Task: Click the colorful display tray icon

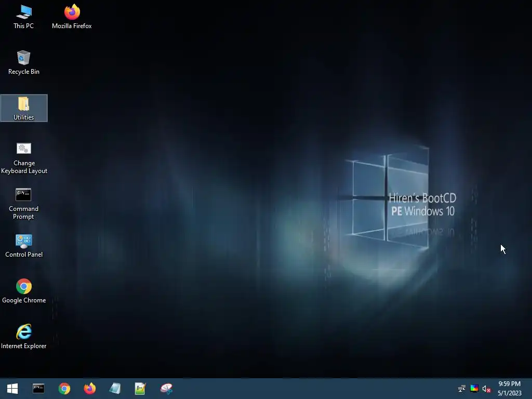Action: click(x=474, y=389)
